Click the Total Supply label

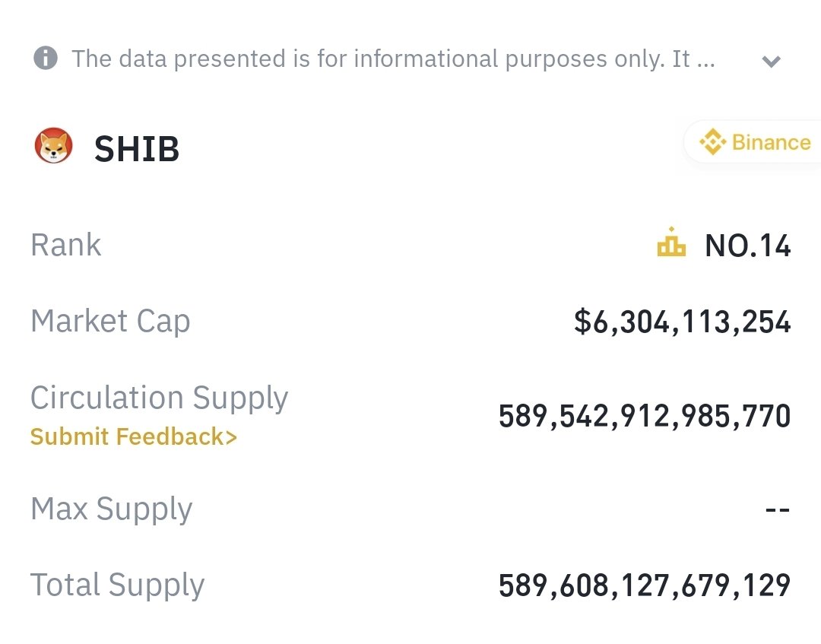coord(117,585)
